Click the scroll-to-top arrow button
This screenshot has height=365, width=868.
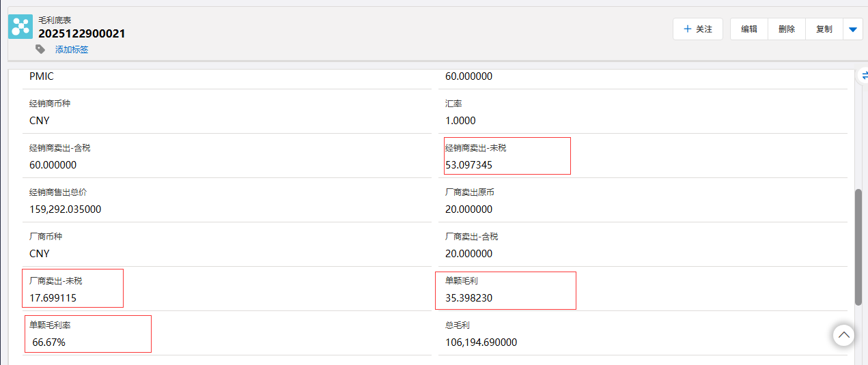[x=843, y=335]
